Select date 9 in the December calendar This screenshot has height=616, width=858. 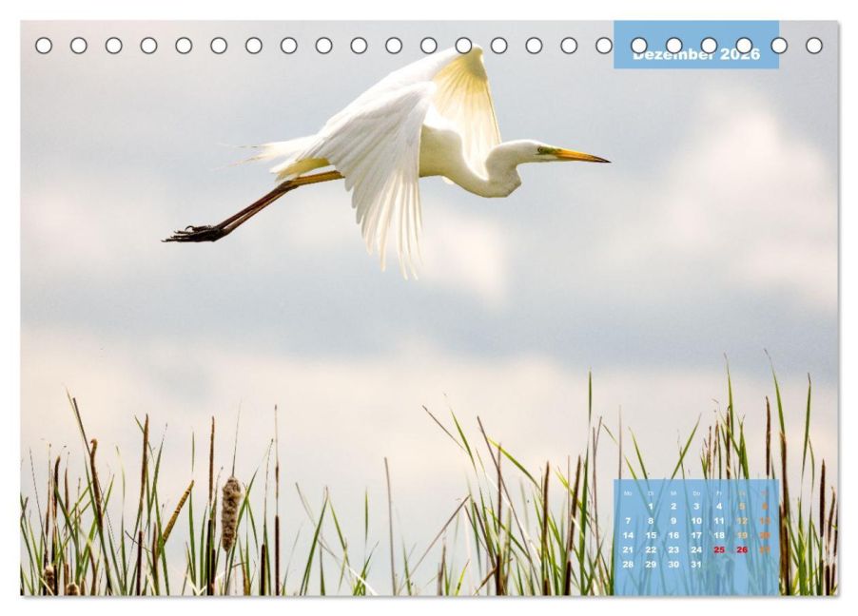[673, 521]
